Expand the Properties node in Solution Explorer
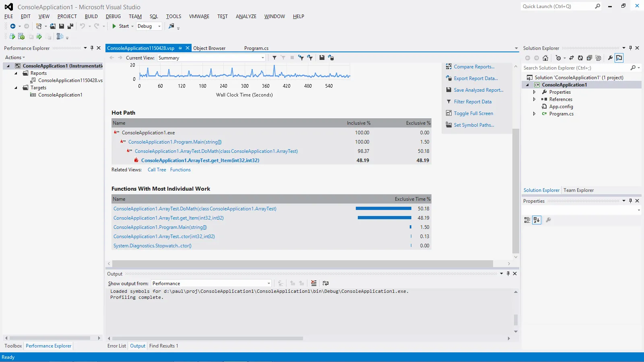This screenshot has width=644, height=362. (x=535, y=92)
